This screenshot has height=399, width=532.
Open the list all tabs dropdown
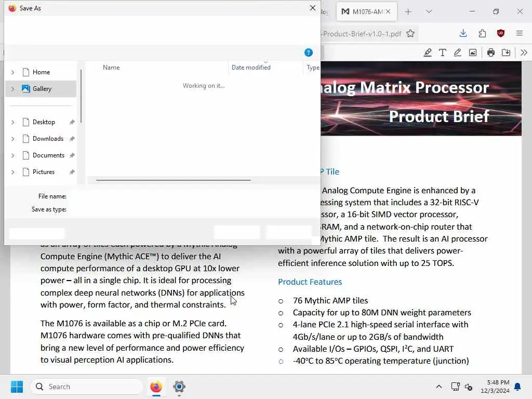coord(429,11)
